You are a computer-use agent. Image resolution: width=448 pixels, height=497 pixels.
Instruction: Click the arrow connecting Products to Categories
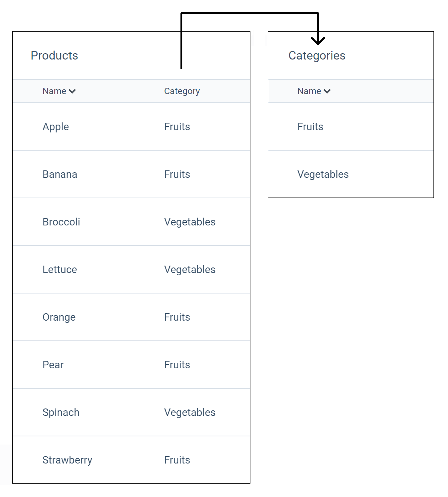pyautogui.click(x=249, y=13)
